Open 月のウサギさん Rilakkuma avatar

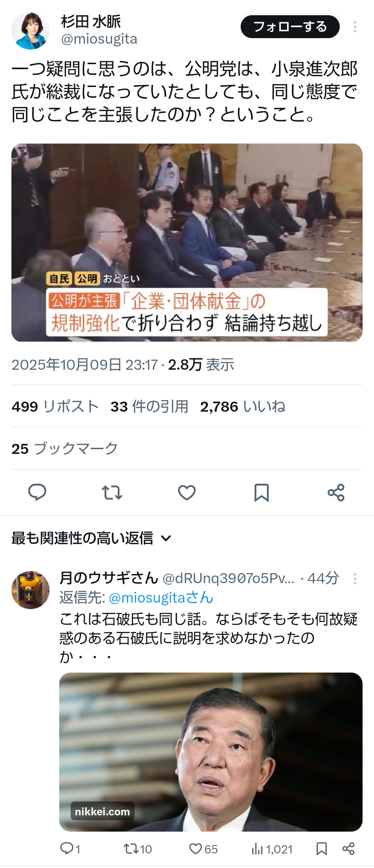(30, 590)
